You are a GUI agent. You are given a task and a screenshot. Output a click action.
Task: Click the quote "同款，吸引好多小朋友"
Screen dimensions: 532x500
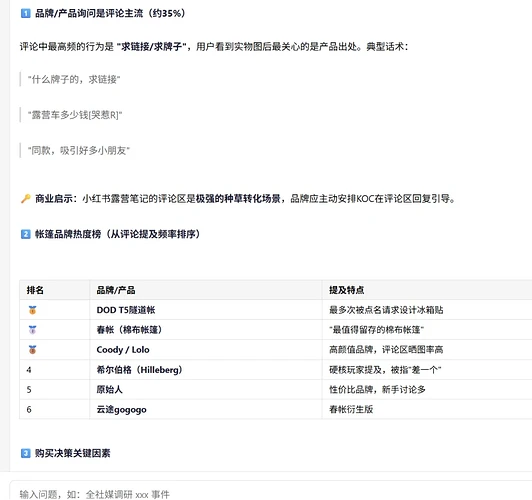79,150
